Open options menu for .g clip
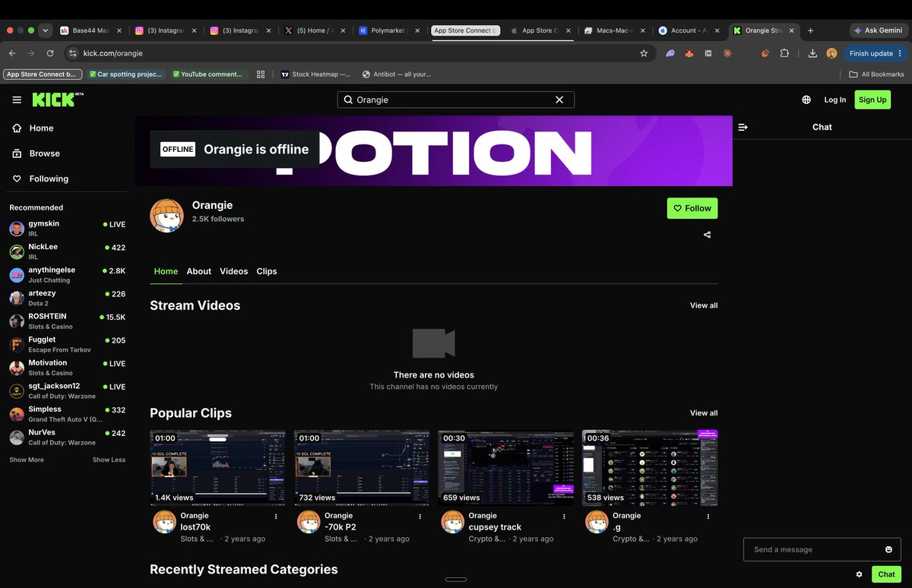Viewport: 912px width, 588px height. point(708,516)
